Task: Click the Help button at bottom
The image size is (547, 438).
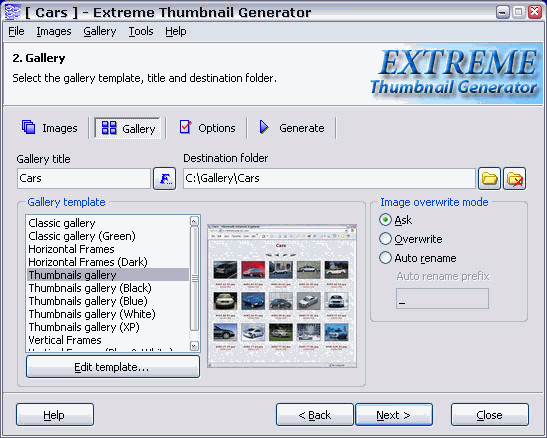Action: [55, 415]
